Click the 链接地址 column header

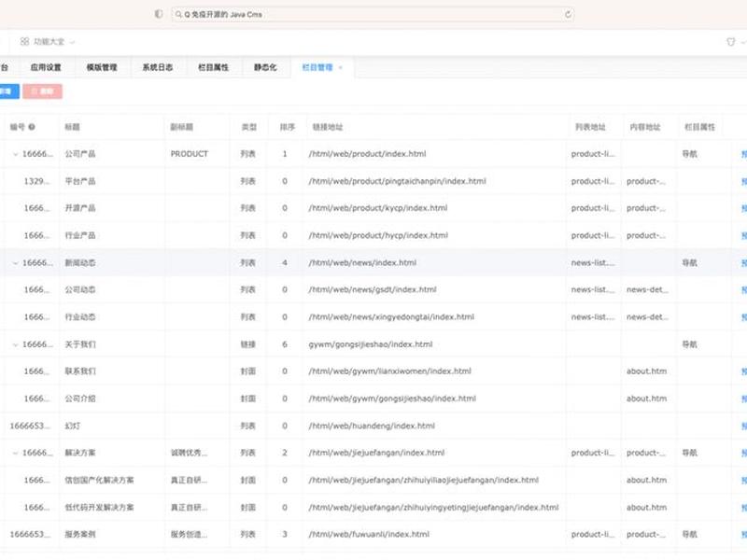[328, 127]
